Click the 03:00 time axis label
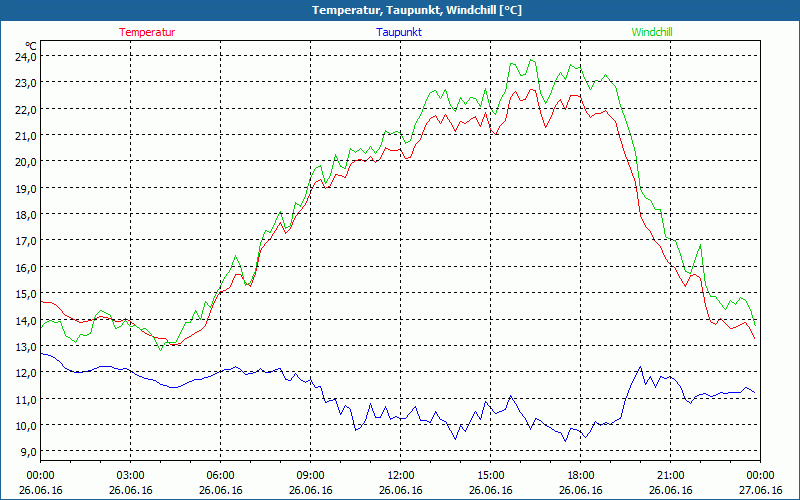 click(x=131, y=476)
